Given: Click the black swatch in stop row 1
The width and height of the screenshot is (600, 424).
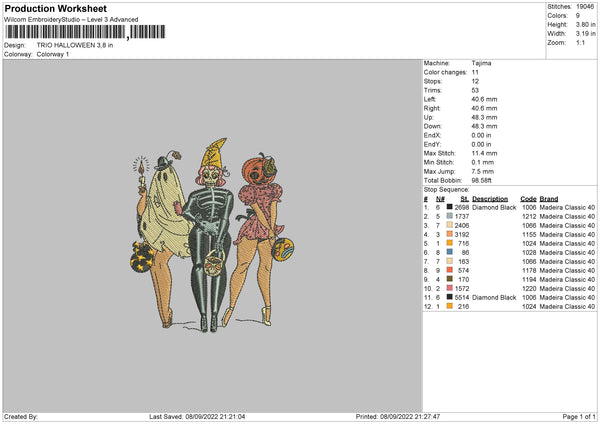Looking at the screenshot, I should (450, 207).
